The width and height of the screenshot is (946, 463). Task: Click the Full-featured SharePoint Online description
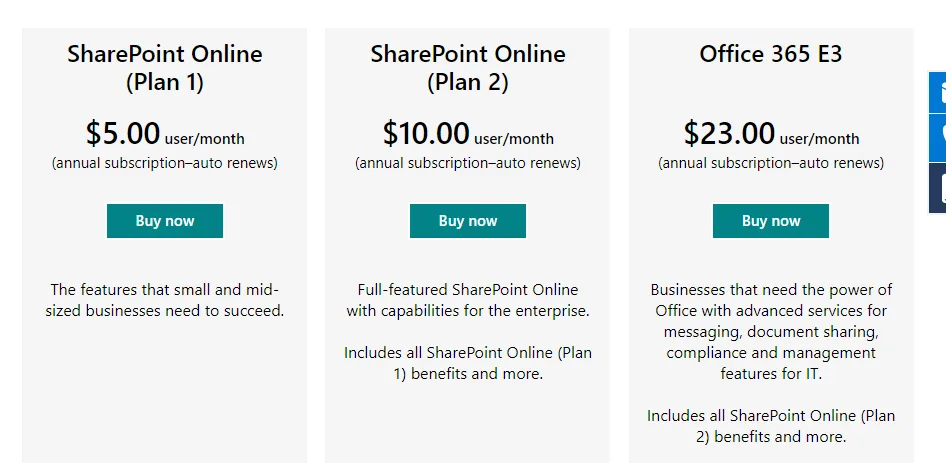[x=468, y=300]
